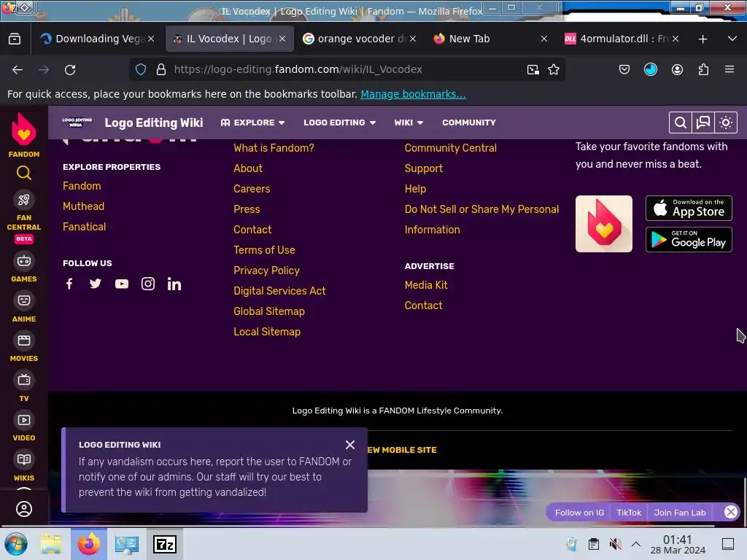
Task: Open Firefox View tabs icon
Action: (15, 39)
